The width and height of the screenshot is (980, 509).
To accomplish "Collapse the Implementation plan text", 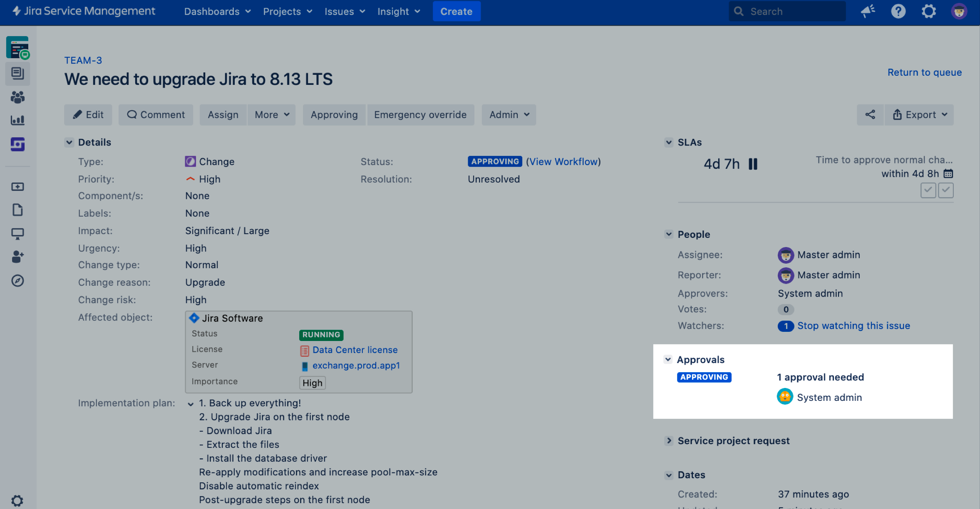I will [x=191, y=404].
